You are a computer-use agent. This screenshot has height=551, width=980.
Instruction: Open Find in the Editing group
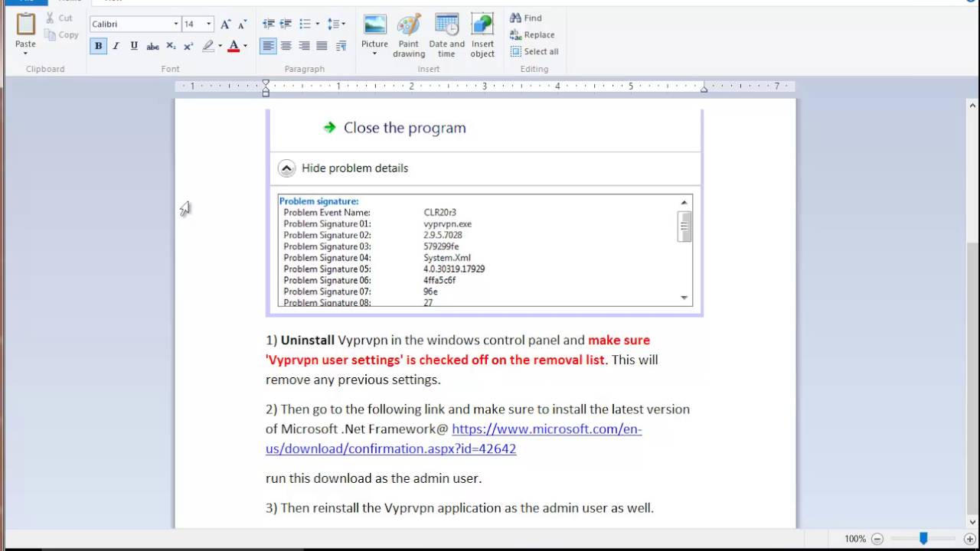(526, 18)
